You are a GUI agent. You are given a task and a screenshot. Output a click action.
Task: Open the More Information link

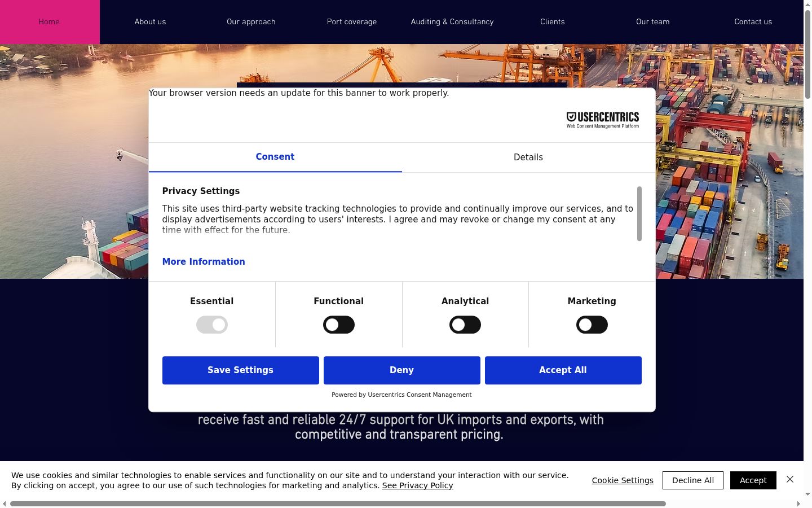(x=204, y=262)
